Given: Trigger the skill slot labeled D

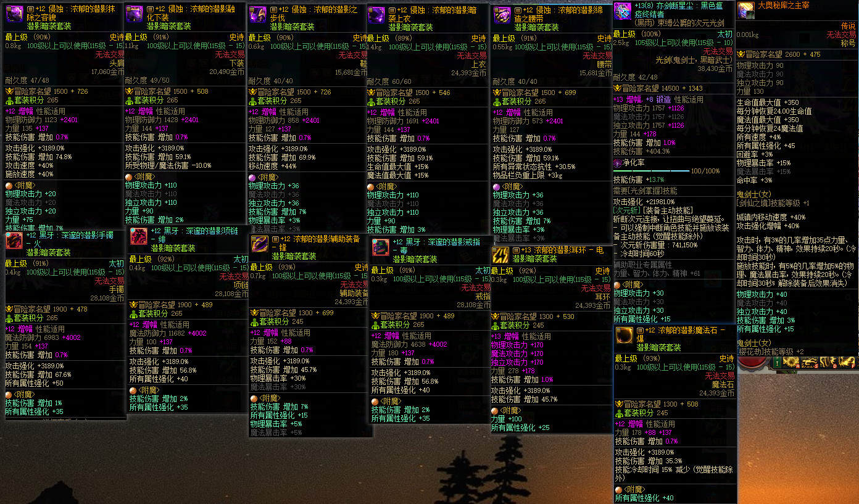Looking at the screenshot, I should coord(828,361).
